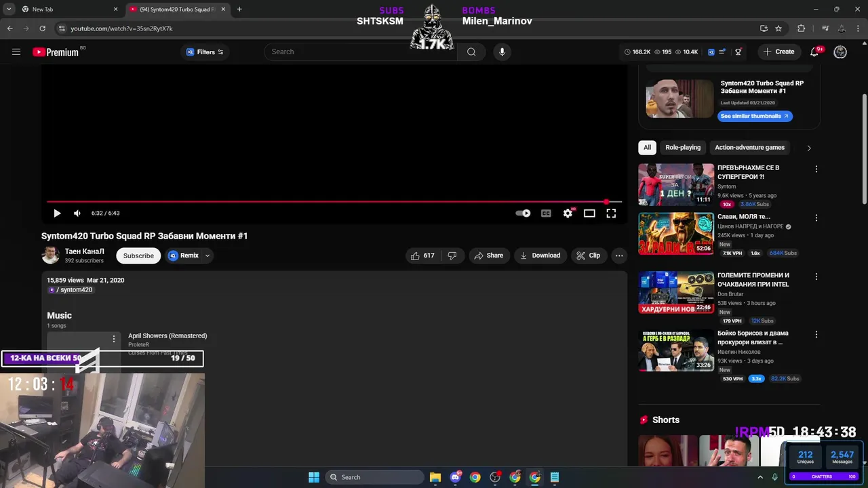868x488 pixels.
Task: Open options for the April Showers song
Action: click(114, 339)
